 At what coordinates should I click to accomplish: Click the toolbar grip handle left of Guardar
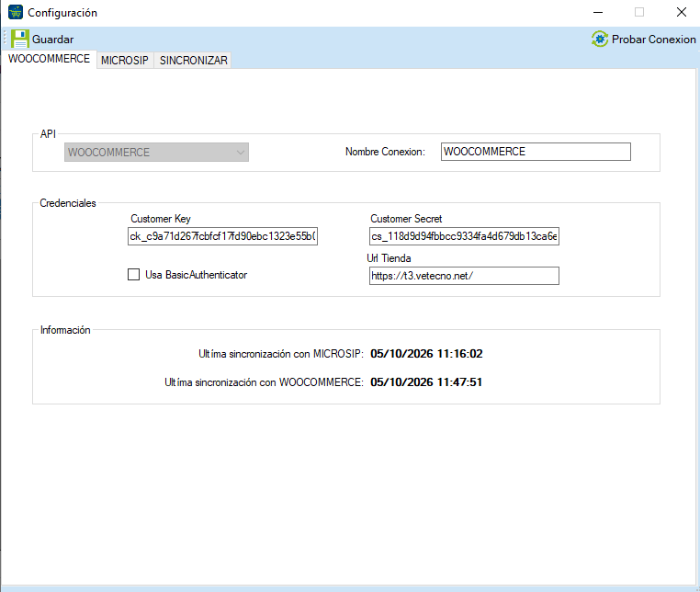(6, 39)
